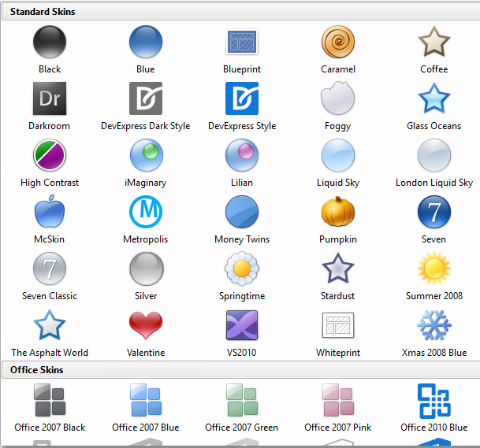Apply the Office 2007 Black skin

(50, 400)
